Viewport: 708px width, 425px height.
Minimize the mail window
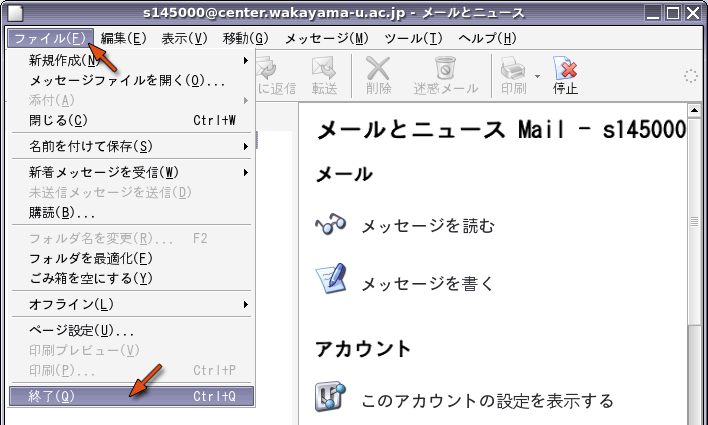coord(653,13)
